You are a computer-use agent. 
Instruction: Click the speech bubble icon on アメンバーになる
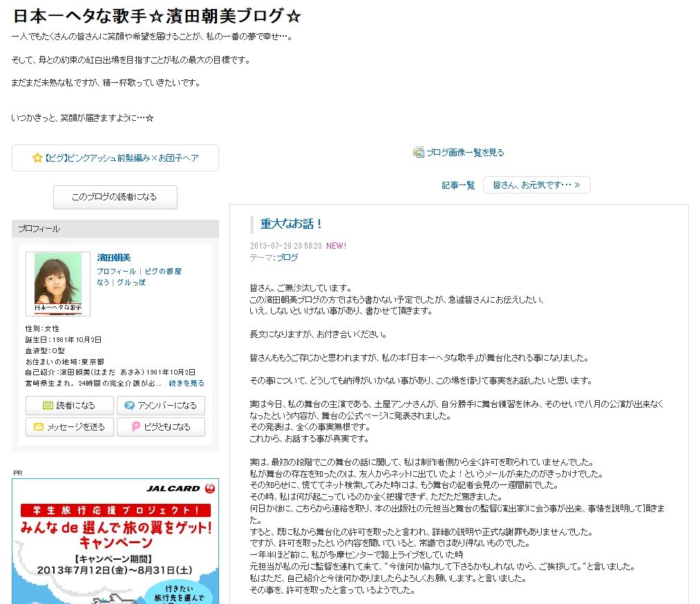point(129,406)
